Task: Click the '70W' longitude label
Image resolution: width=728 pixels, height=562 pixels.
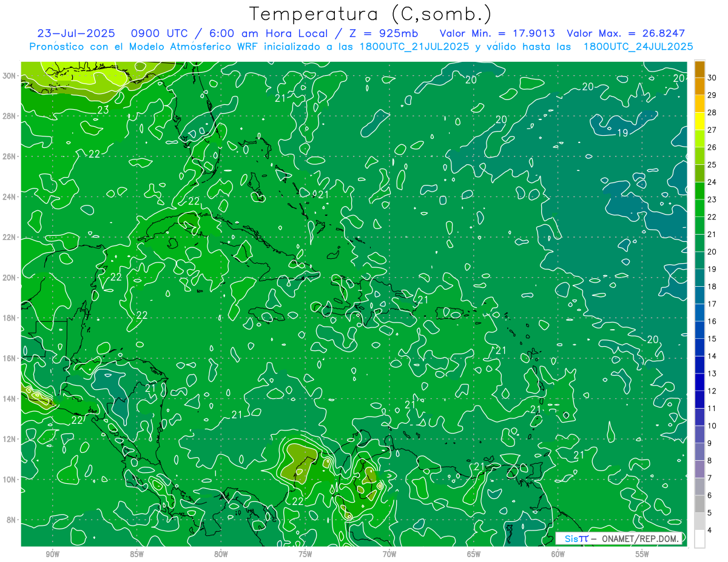Action: (389, 554)
